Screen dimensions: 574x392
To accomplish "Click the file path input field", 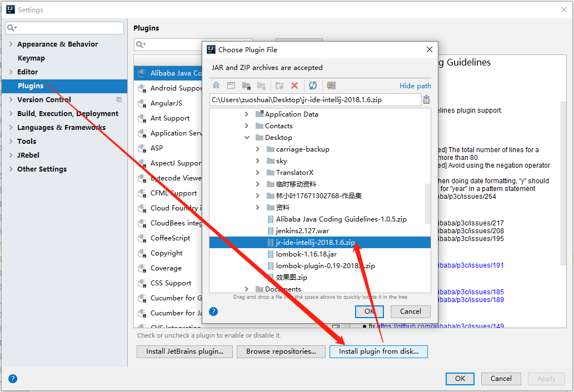I will coord(315,100).
